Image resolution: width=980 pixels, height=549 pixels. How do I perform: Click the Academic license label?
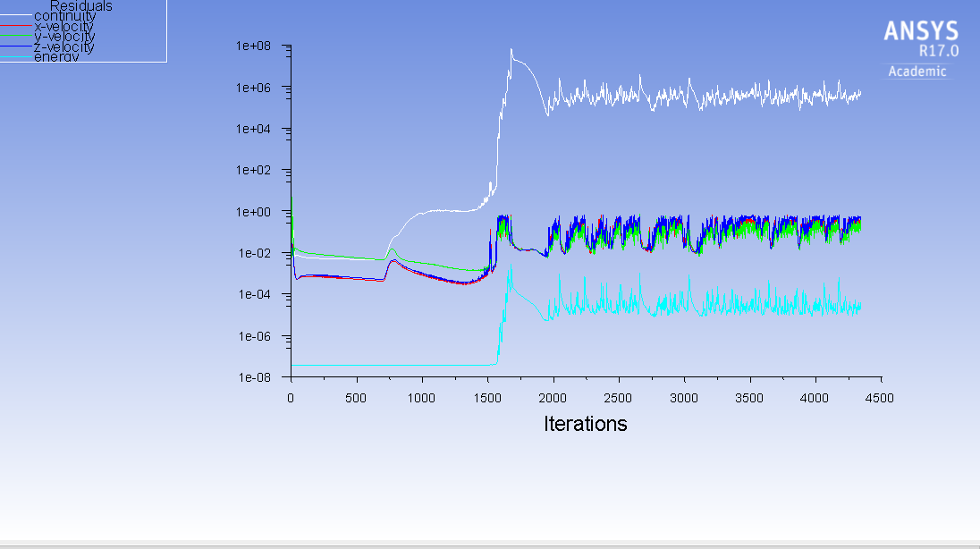tap(917, 72)
